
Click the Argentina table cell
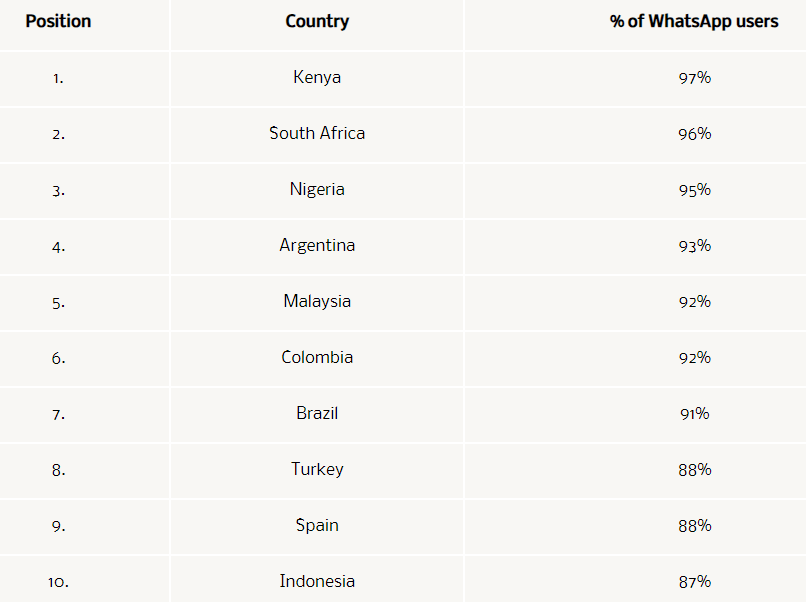click(x=317, y=245)
